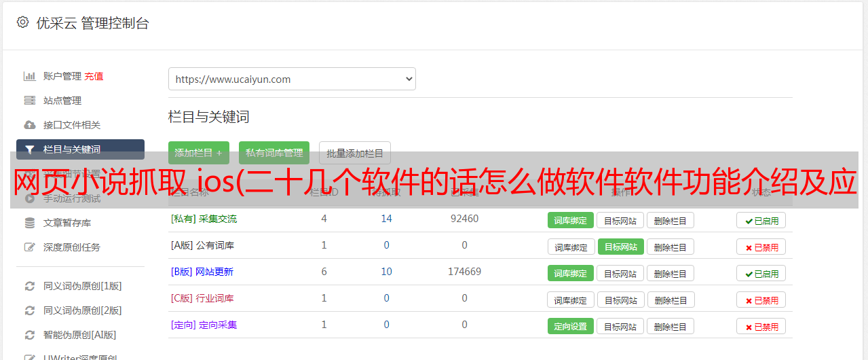The image size is (868, 360).
Task: Click the refresh icon for 智能伪原创[AI版]
Action: tap(30, 335)
